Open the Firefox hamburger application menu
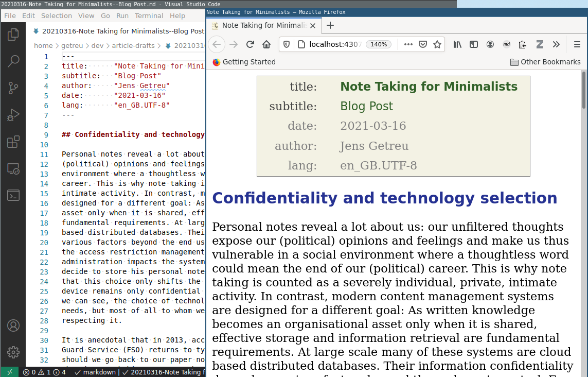The image size is (588, 377). (x=577, y=44)
